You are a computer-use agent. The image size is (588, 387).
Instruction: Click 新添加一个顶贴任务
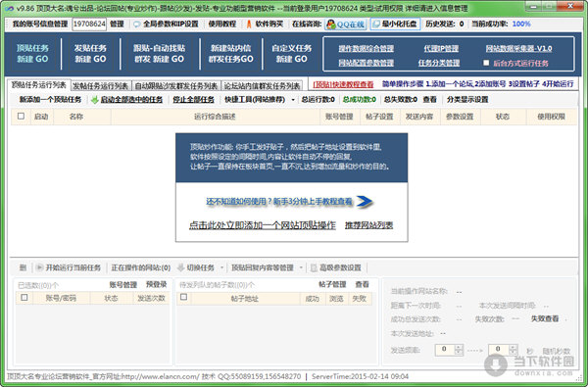[50, 100]
